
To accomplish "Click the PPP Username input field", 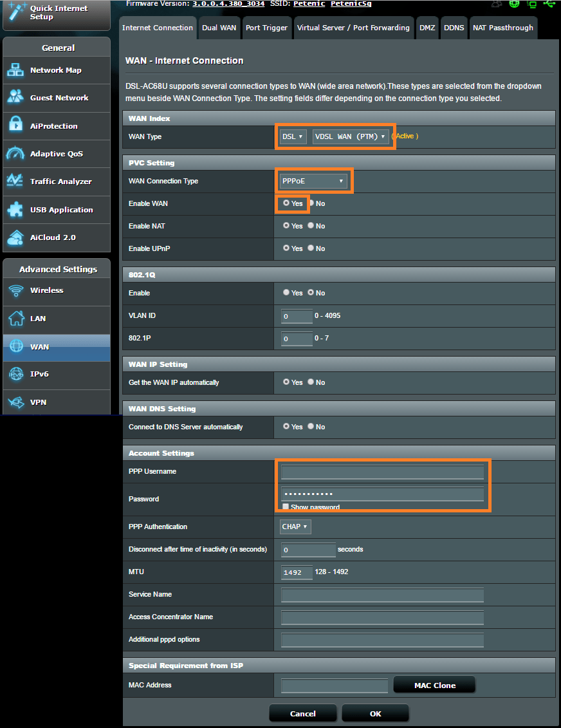I will tap(382, 472).
